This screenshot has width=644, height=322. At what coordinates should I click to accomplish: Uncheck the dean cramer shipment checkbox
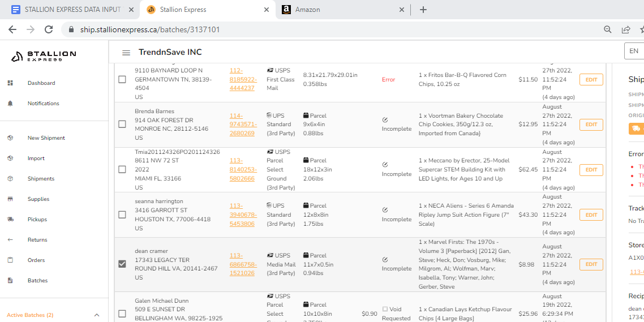click(x=122, y=264)
